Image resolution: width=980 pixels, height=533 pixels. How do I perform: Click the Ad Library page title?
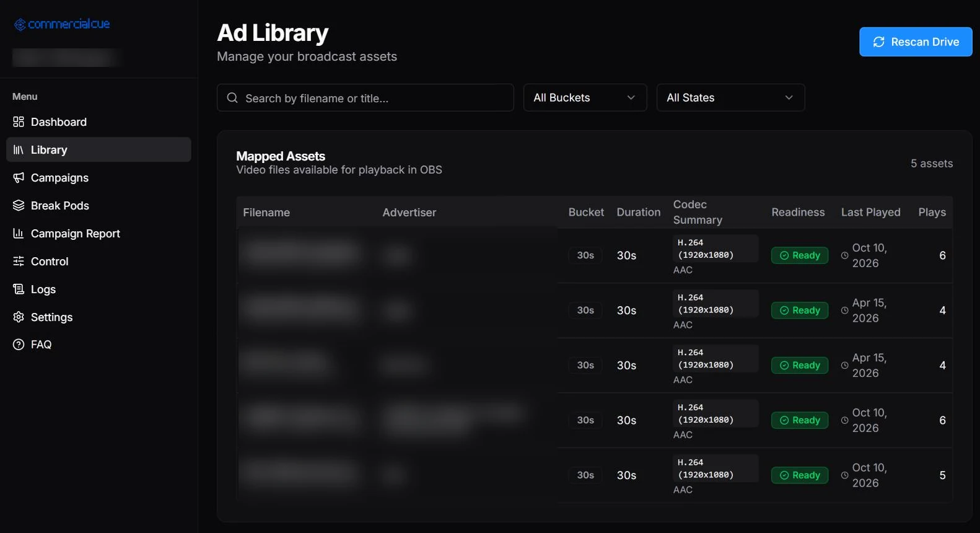click(273, 33)
